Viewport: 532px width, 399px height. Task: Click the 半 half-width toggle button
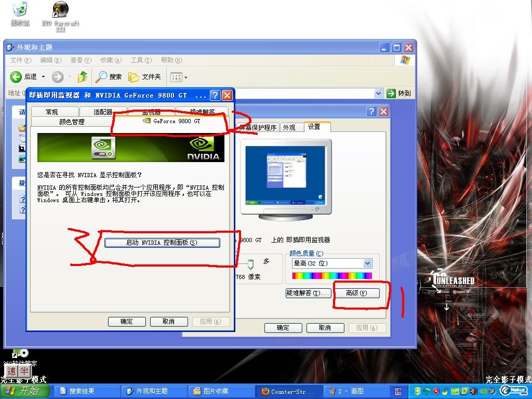(24, 371)
